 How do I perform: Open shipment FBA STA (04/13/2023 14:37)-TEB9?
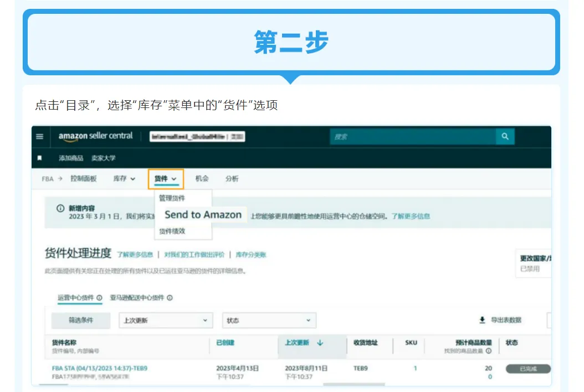(99, 368)
